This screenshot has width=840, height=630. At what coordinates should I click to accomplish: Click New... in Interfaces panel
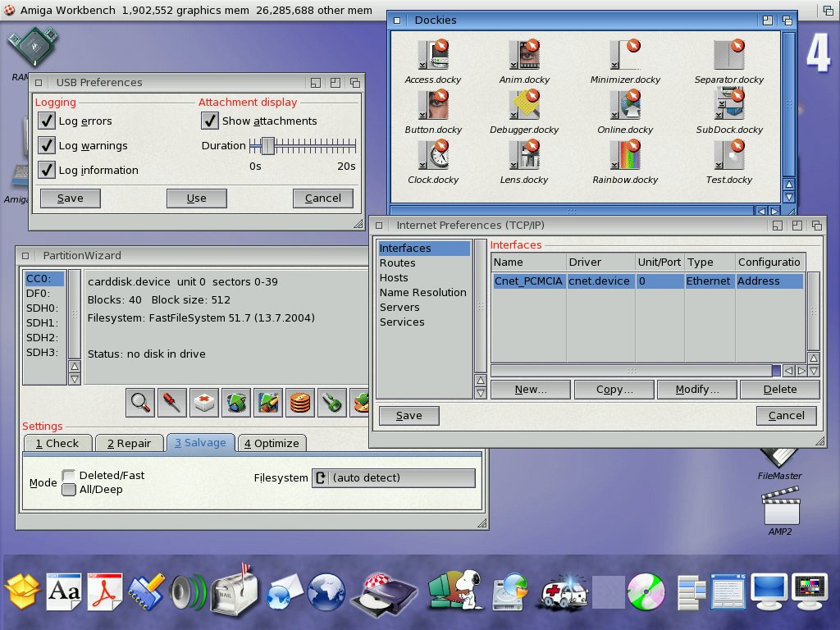tap(531, 390)
